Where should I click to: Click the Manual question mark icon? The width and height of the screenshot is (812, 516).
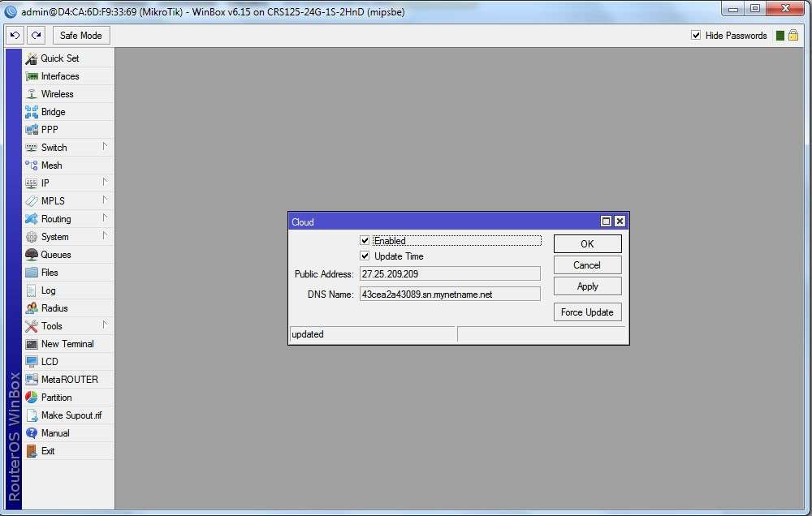32,433
